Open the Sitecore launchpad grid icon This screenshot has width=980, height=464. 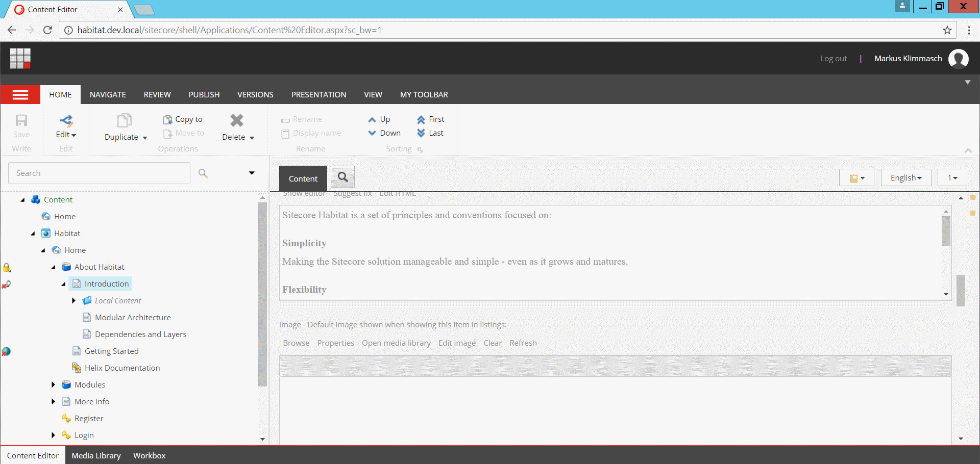pyautogui.click(x=20, y=58)
